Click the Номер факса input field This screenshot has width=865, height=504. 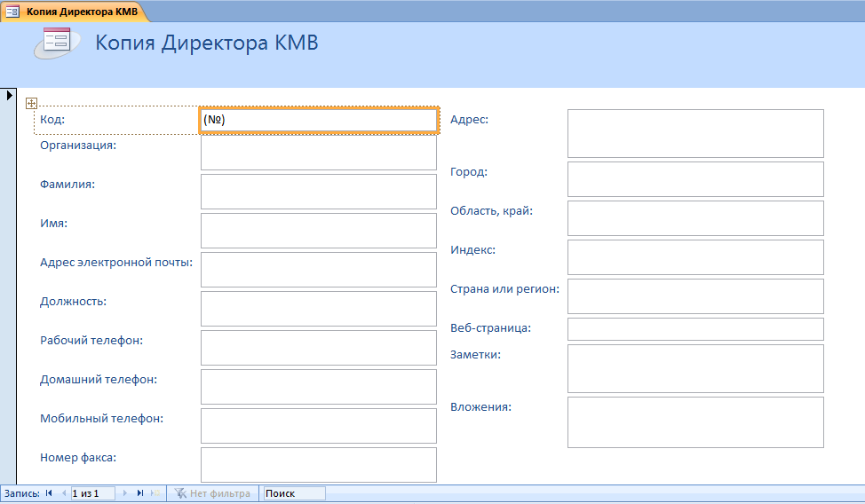point(319,465)
